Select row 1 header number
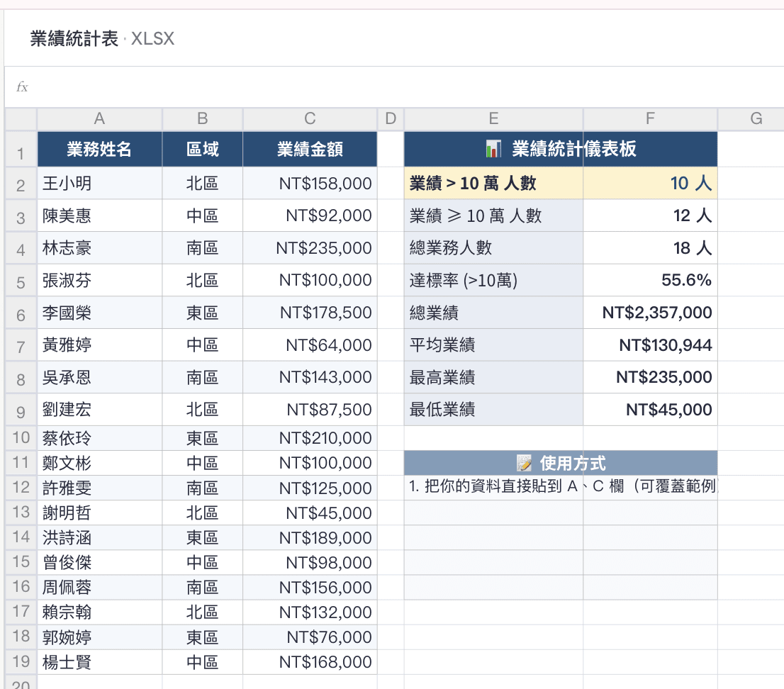Viewport: 784px width, 689px height. (x=21, y=149)
